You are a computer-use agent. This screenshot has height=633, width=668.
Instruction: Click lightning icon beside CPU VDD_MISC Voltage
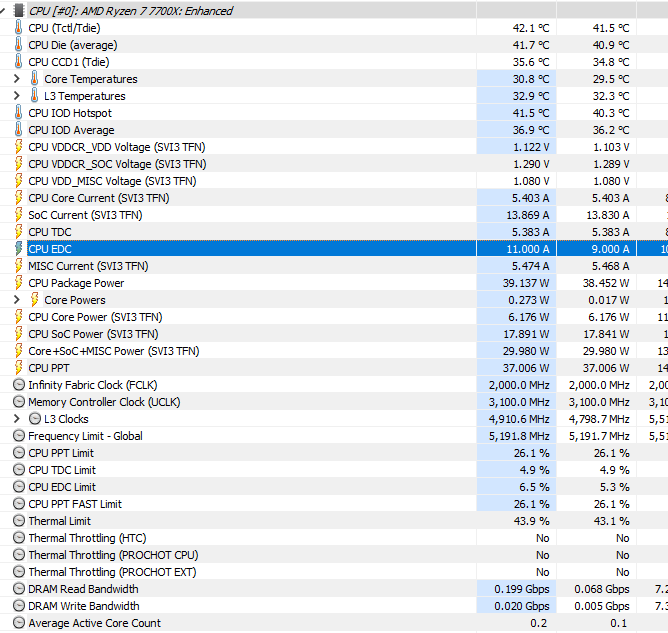coord(18,181)
